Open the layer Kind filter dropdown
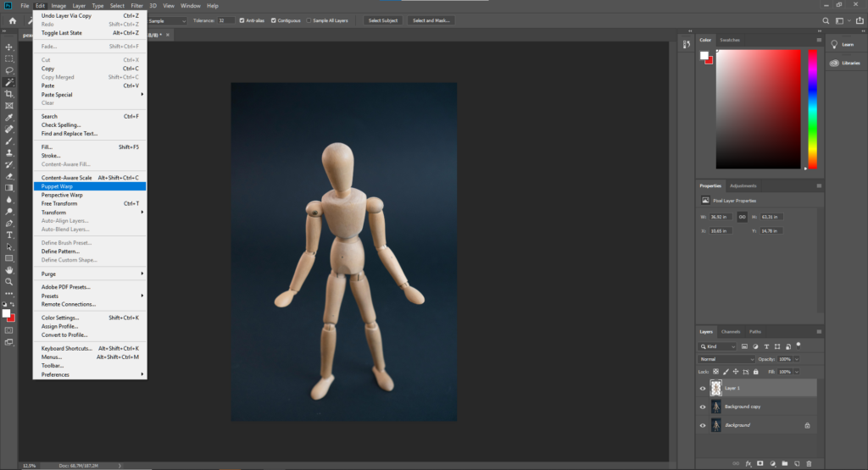This screenshot has width=868, height=470. 717,346
